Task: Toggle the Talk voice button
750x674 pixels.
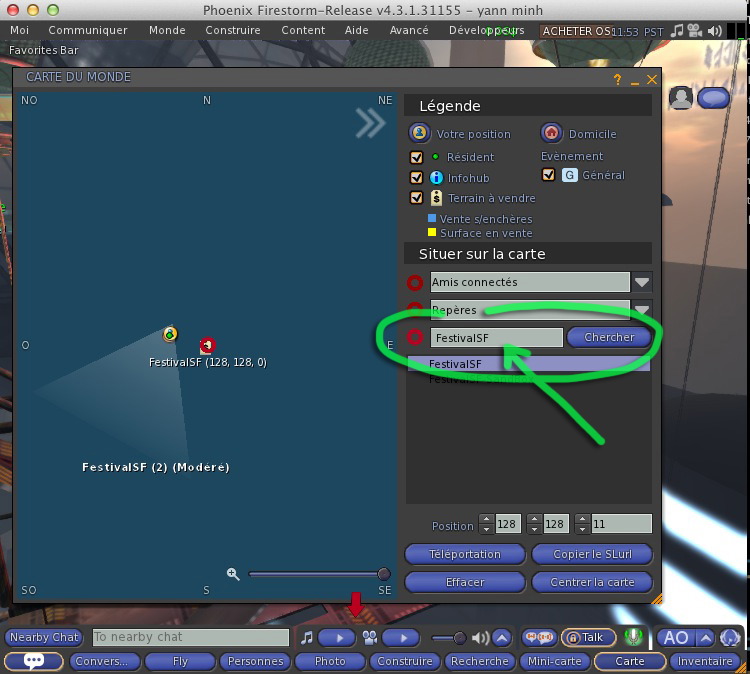Action: click(x=588, y=637)
